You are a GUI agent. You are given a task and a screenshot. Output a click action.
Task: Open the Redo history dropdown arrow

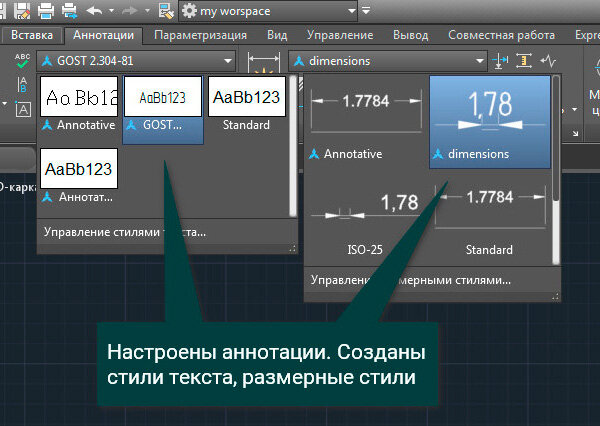pos(147,11)
